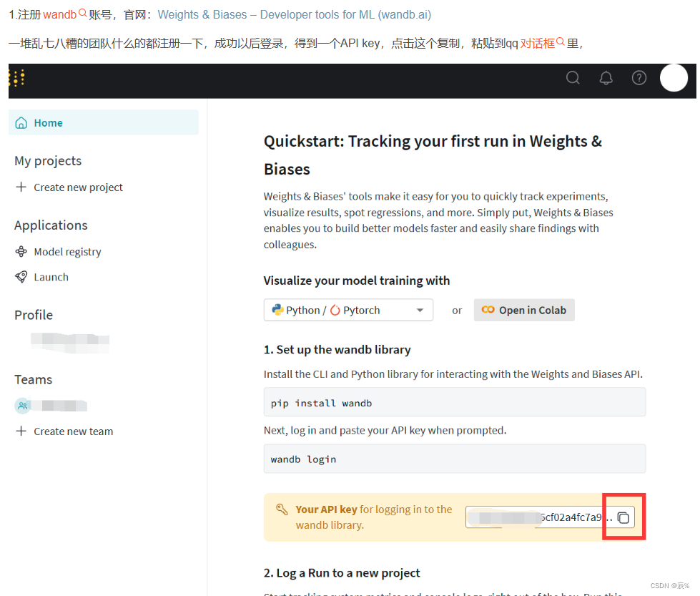Open the W&B dotted logo icon
The width and height of the screenshot is (700, 596).
[x=16, y=78]
